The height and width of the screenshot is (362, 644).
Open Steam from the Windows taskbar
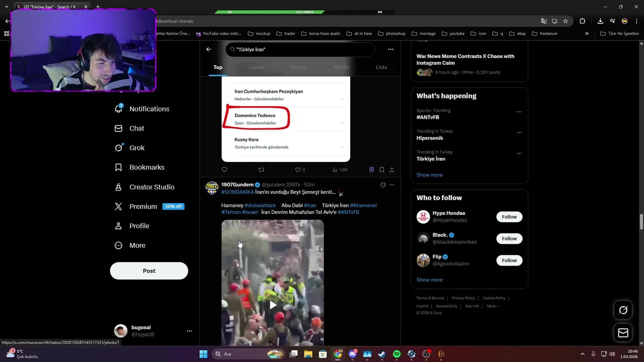point(382,354)
